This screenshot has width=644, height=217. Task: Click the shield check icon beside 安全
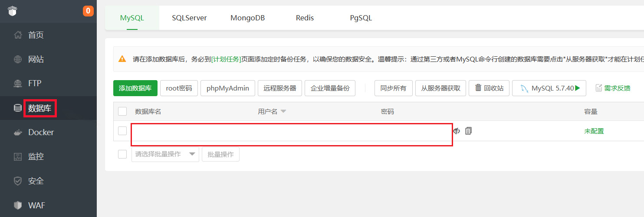tap(18, 181)
